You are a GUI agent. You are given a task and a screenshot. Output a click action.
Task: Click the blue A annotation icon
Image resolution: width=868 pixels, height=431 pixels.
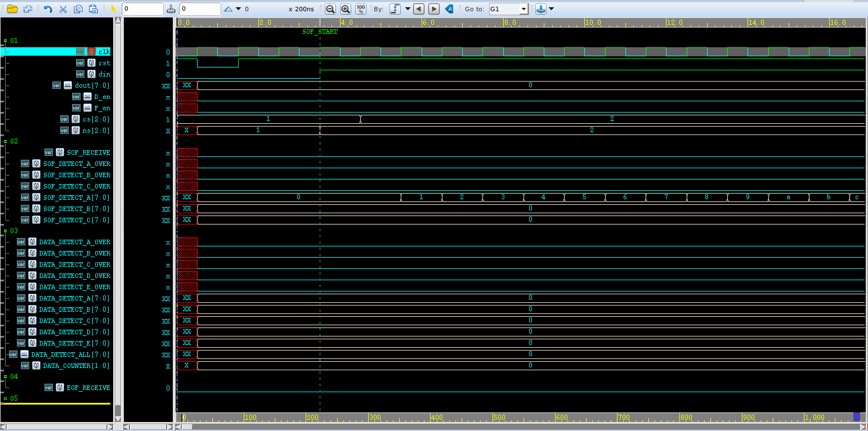tap(449, 9)
